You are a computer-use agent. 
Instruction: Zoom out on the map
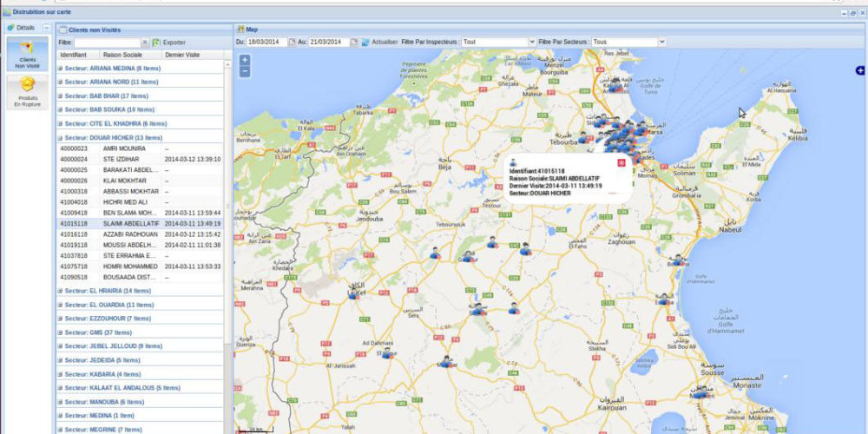(245, 71)
